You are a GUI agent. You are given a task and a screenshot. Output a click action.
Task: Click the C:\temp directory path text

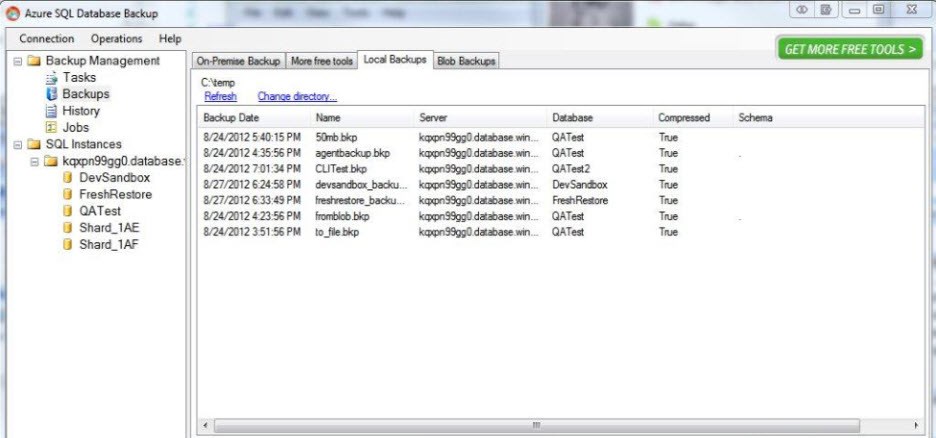[218, 83]
